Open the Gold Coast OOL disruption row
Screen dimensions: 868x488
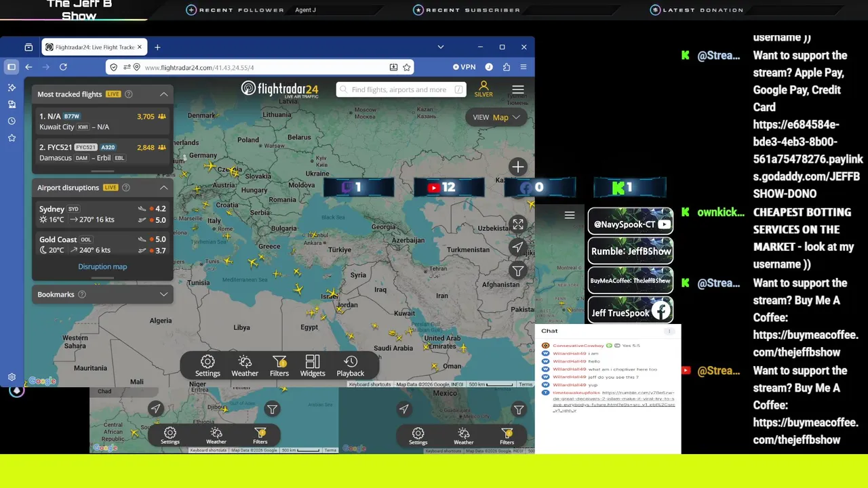[102, 245]
